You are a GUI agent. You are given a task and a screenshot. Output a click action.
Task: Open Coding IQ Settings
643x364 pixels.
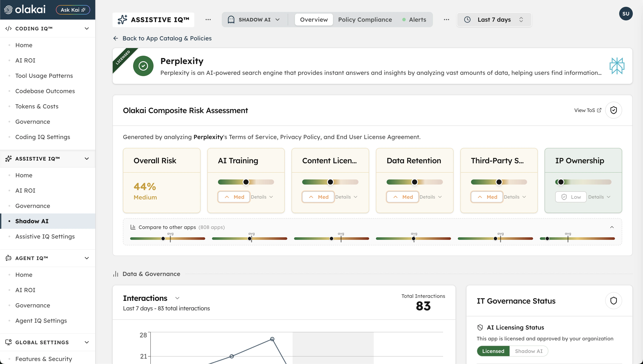point(43,137)
